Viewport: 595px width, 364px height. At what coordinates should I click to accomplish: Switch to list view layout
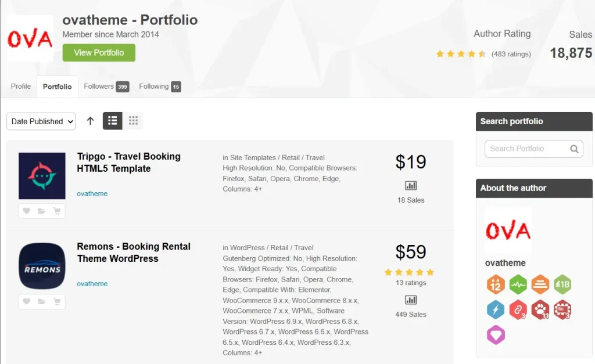[113, 121]
